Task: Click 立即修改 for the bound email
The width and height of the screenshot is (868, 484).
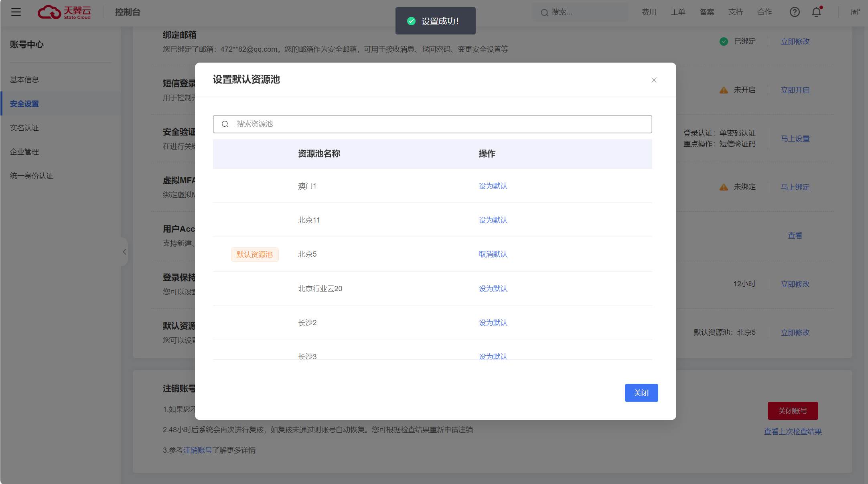Action: (x=795, y=42)
